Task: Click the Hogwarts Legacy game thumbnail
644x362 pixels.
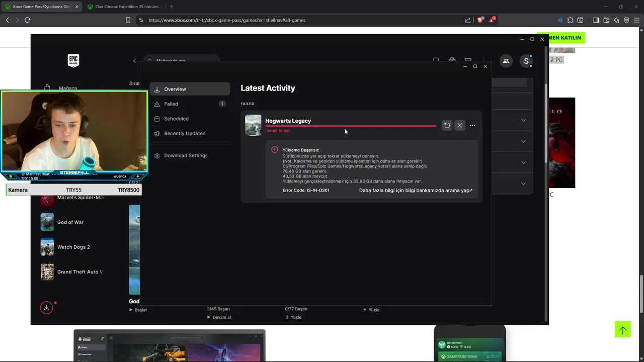Action: click(253, 125)
